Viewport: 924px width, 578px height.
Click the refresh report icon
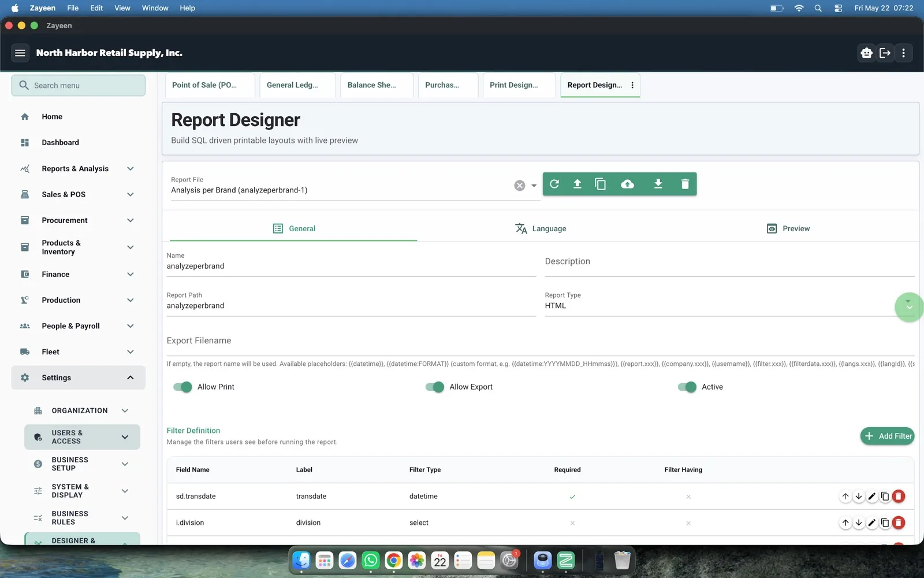tap(554, 184)
